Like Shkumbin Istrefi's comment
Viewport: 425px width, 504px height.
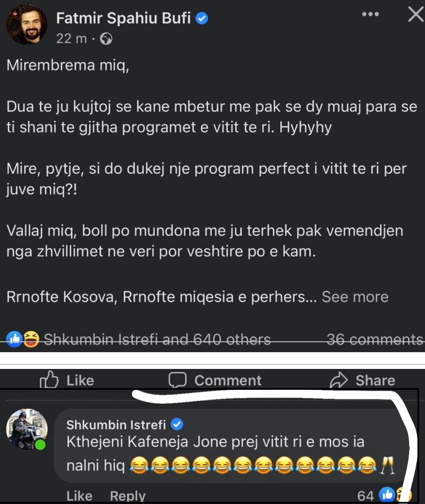[x=79, y=496]
